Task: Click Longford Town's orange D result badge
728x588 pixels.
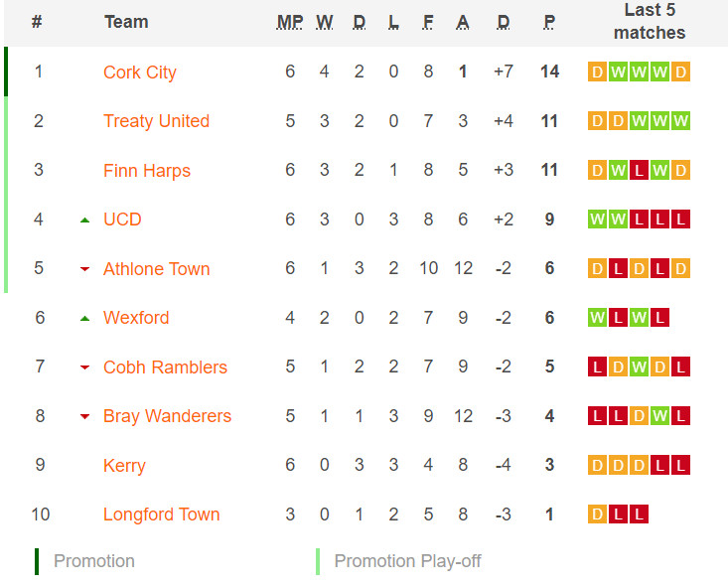Action: (x=597, y=514)
